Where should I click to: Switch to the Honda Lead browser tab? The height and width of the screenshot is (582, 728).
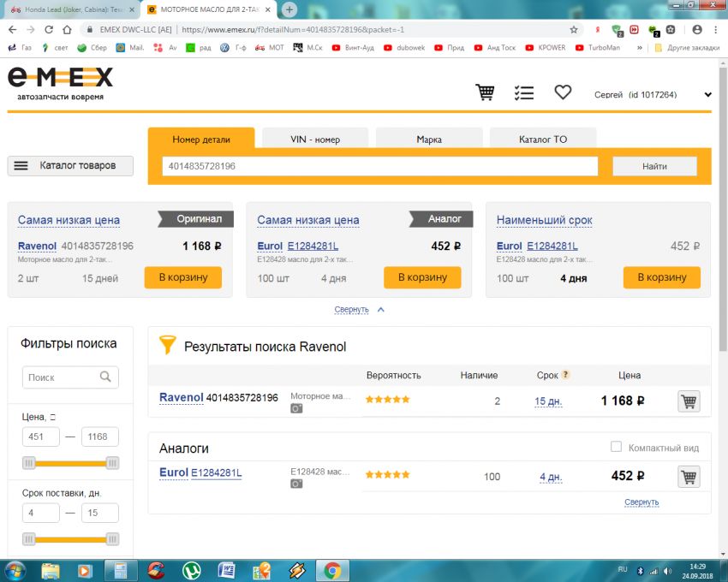72,9
